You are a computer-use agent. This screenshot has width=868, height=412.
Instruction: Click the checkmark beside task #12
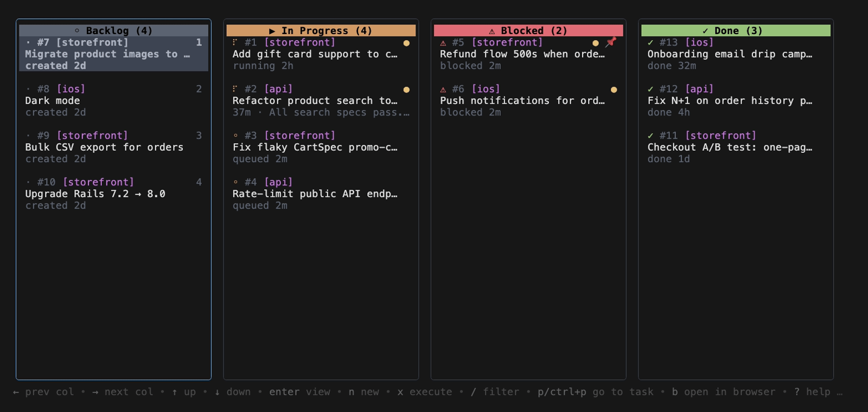coord(650,89)
